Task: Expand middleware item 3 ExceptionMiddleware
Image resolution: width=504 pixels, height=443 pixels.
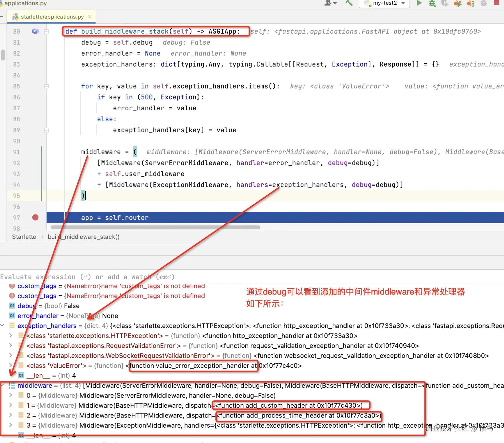Action: 11,425
